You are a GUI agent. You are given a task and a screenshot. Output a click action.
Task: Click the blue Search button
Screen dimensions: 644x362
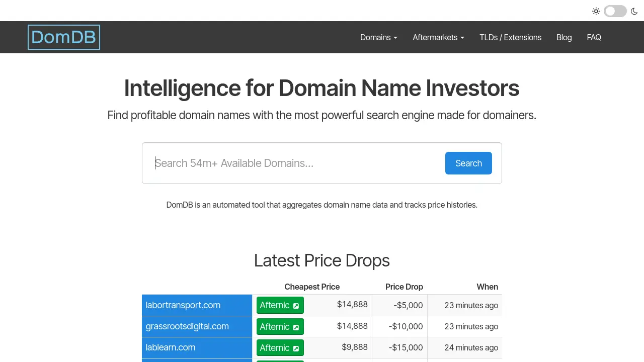pos(468,163)
